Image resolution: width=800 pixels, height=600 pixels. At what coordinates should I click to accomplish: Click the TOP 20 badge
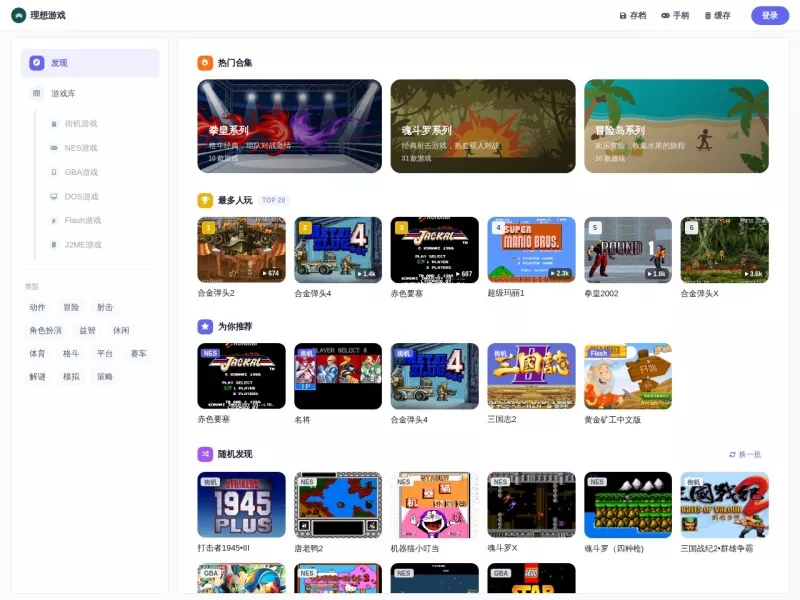(273, 200)
